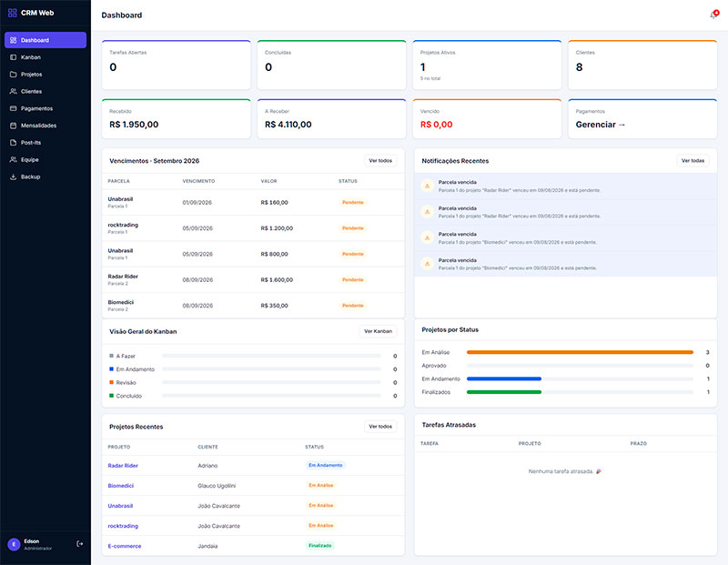This screenshot has height=565, width=728.
Task: Click warning icon of second Radar Rider notification
Action: coord(427,212)
